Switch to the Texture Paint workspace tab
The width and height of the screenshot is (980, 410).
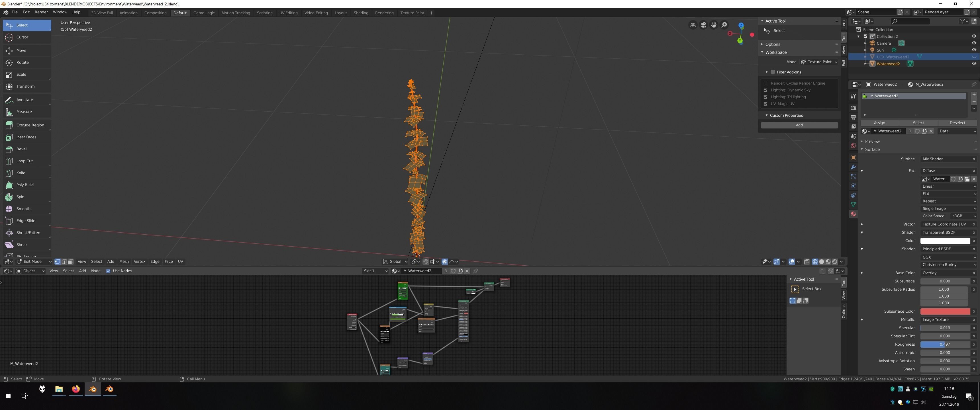coord(412,13)
